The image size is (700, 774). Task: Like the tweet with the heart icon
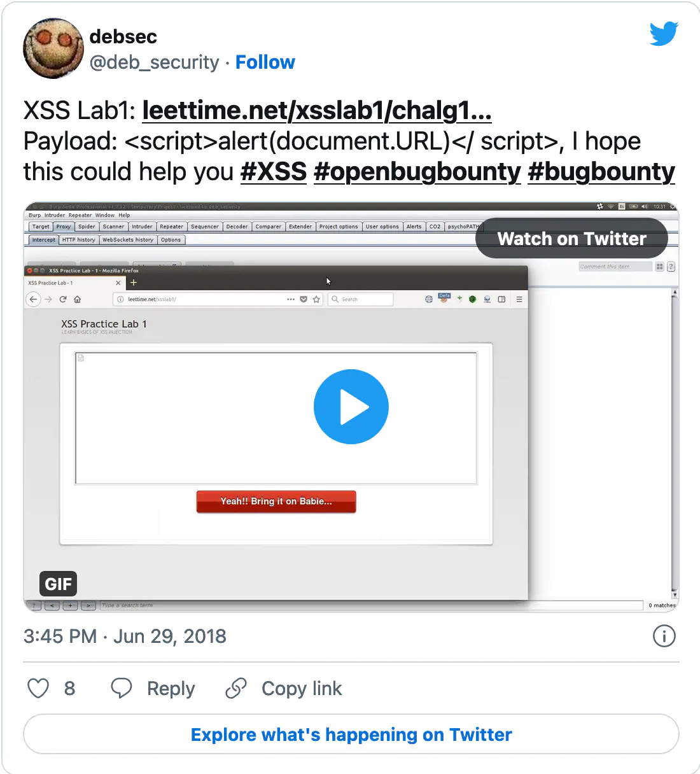(38, 688)
